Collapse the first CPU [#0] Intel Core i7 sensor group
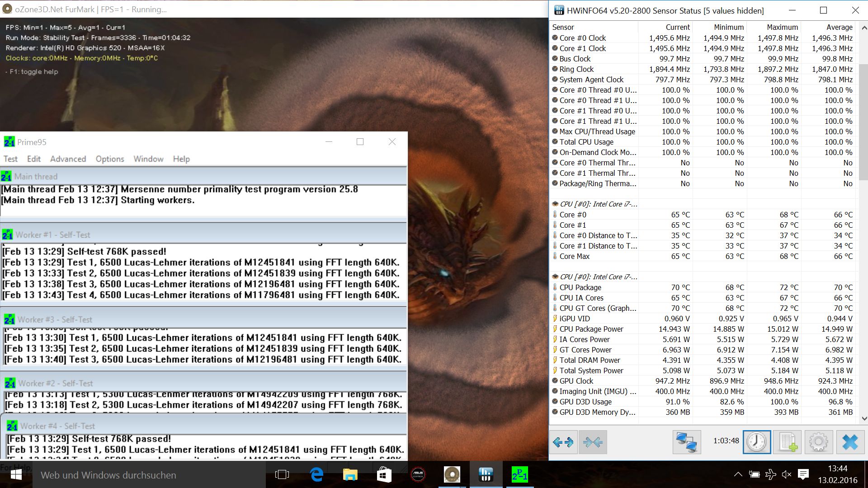 [x=555, y=204]
